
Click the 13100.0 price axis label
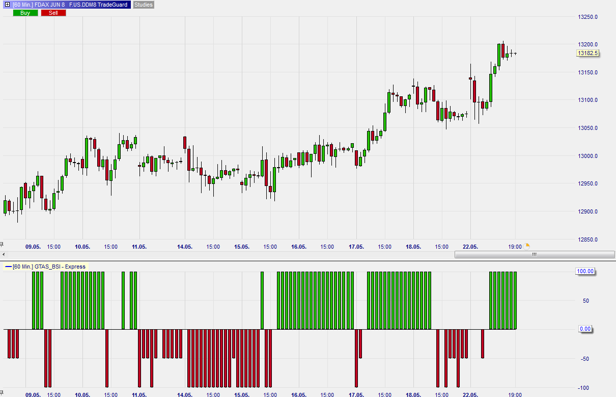pos(588,100)
